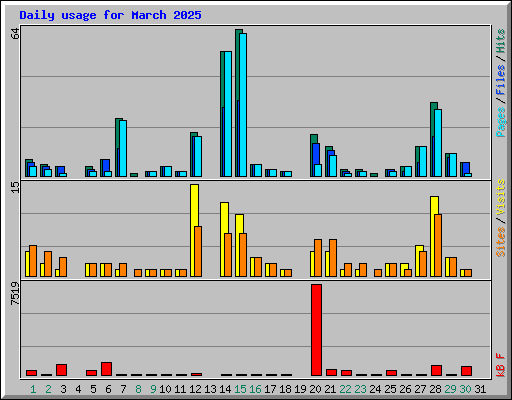Click the x-axis day label "5"
512x400 pixels.
click(93, 389)
